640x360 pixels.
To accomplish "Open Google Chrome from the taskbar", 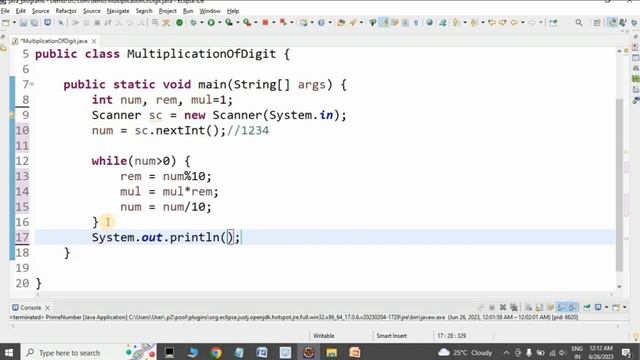I will [216, 352].
